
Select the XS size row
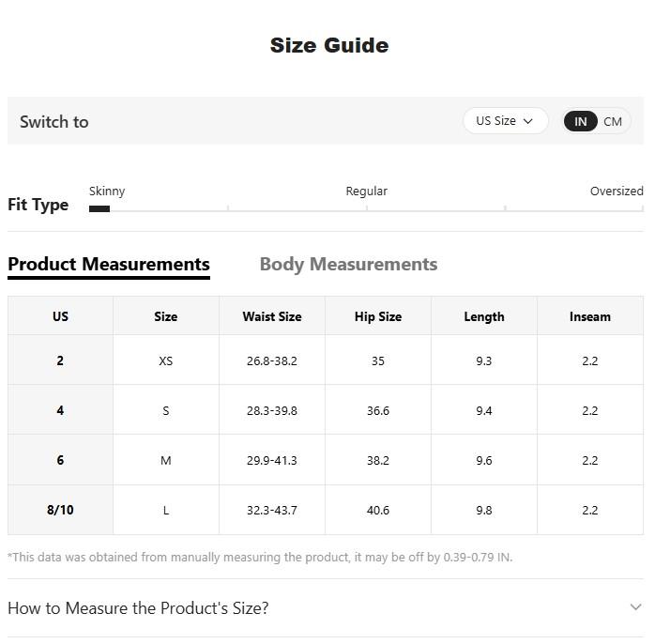click(166, 360)
